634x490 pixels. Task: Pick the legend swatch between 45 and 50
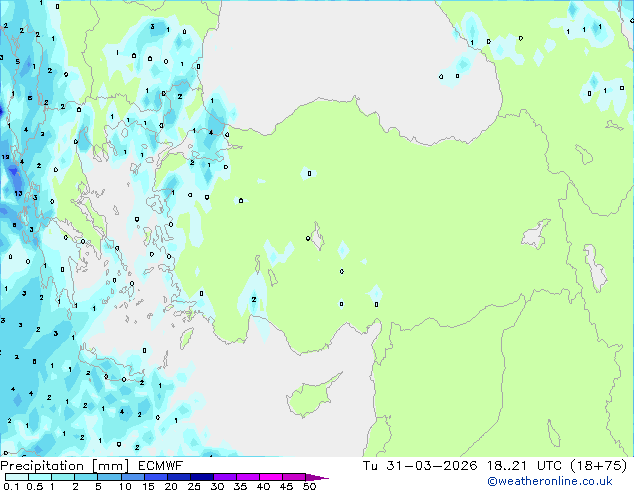pyautogui.click(x=294, y=477)
